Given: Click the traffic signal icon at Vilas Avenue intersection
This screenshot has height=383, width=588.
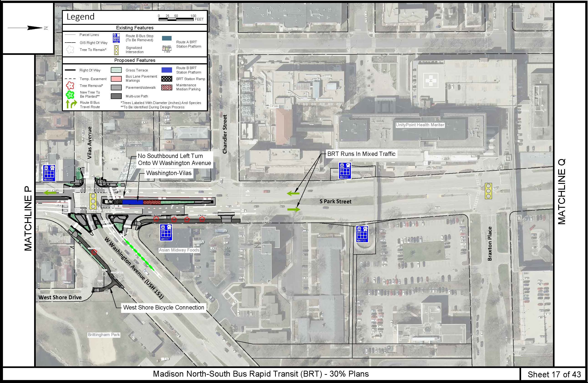Looking at the screenshot, I should pos(93,201).
